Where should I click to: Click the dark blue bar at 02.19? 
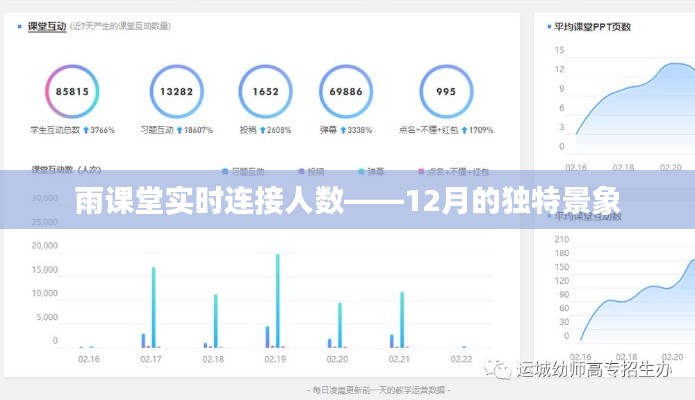point(267,337)
